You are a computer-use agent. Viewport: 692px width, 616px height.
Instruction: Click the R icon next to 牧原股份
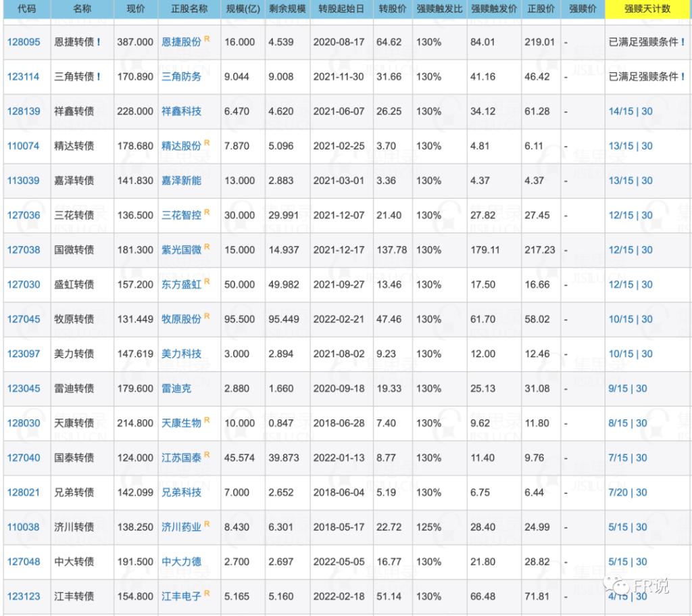[207, 316]
